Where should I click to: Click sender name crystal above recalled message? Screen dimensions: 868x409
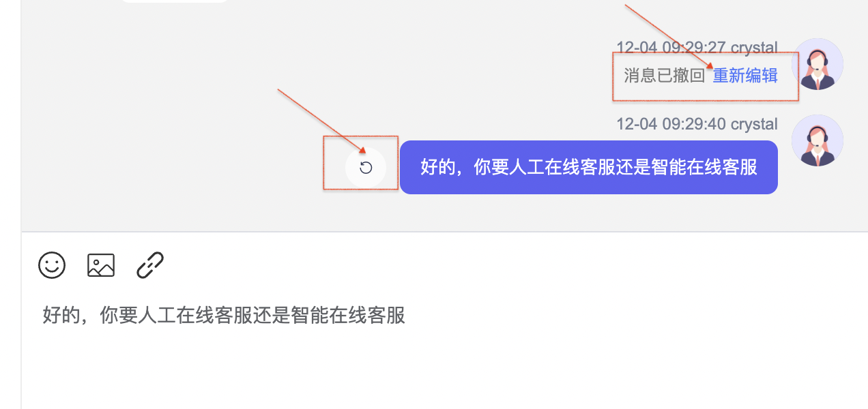[754, 48]
